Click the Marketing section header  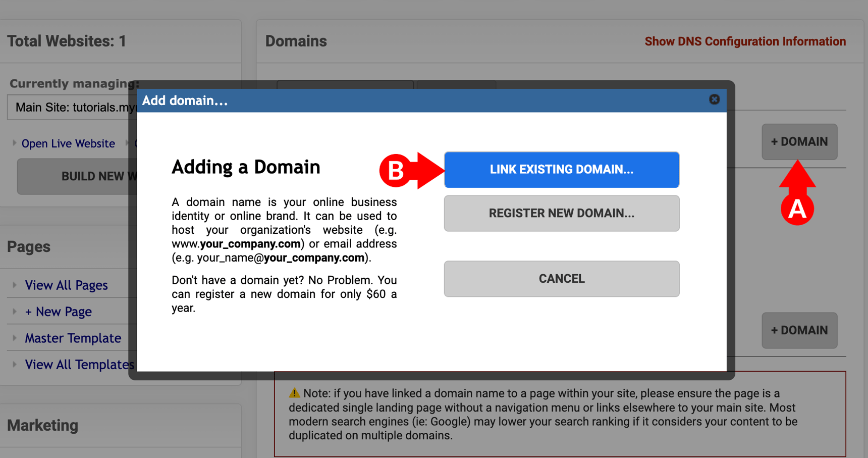tap(42, 425)
